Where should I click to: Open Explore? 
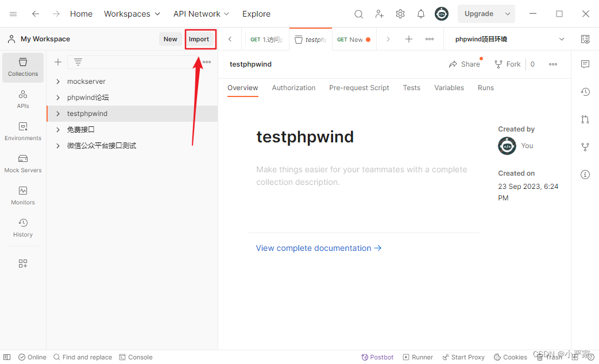click(256, 14)
